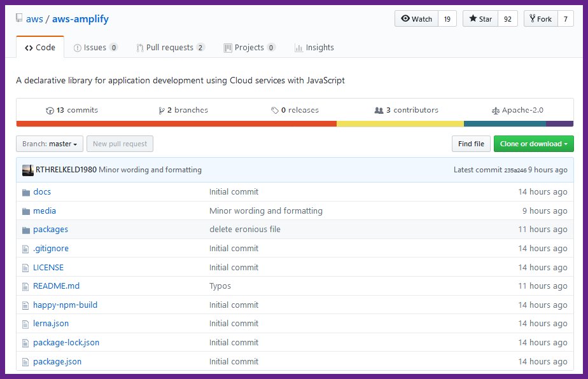This screenshot has height=379, width=588.
Task: Click media row's 'Minor wording and formatting' message
Action: (x=266, y=211)
